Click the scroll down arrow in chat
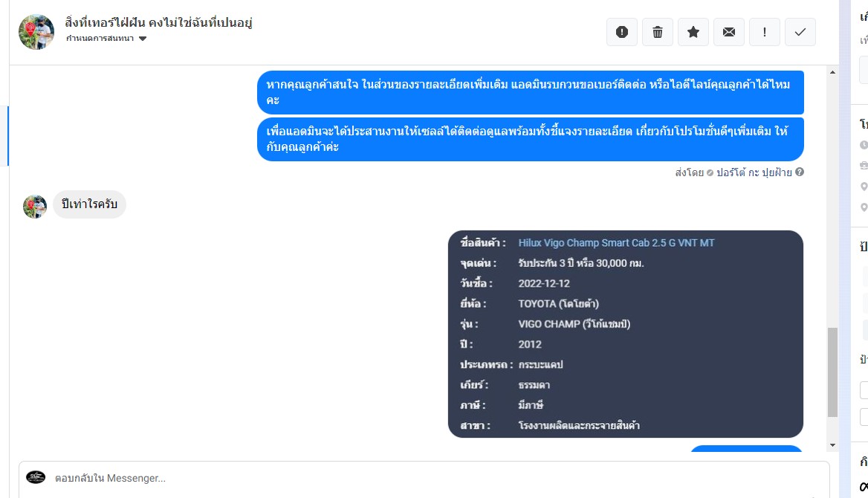Viewport: 868px width, 498px height. [832, 445]
